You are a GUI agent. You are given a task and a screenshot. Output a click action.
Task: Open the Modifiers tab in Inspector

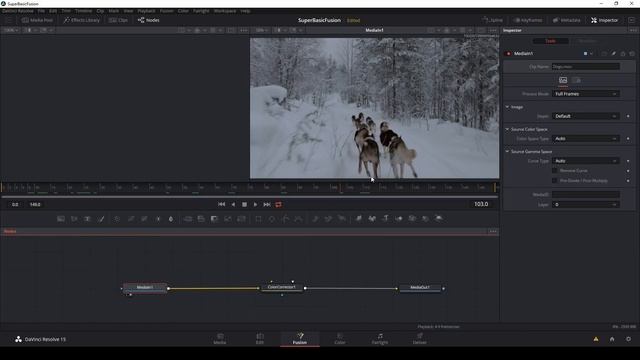587,41
